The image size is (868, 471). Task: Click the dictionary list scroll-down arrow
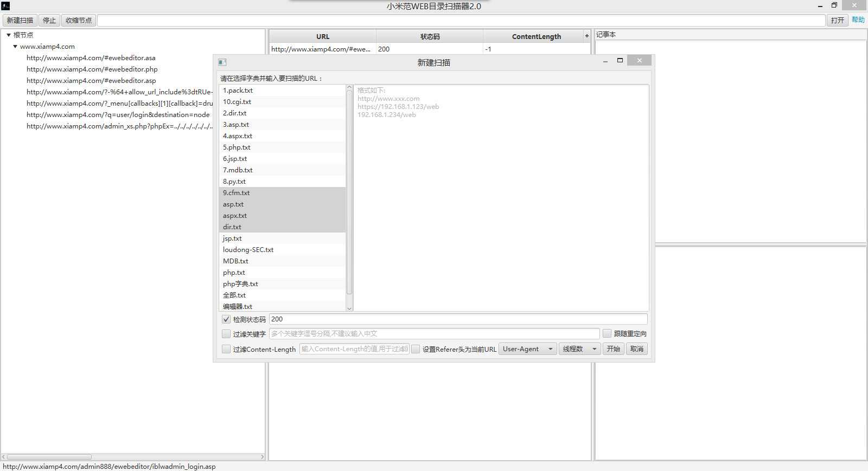(349, 308)
